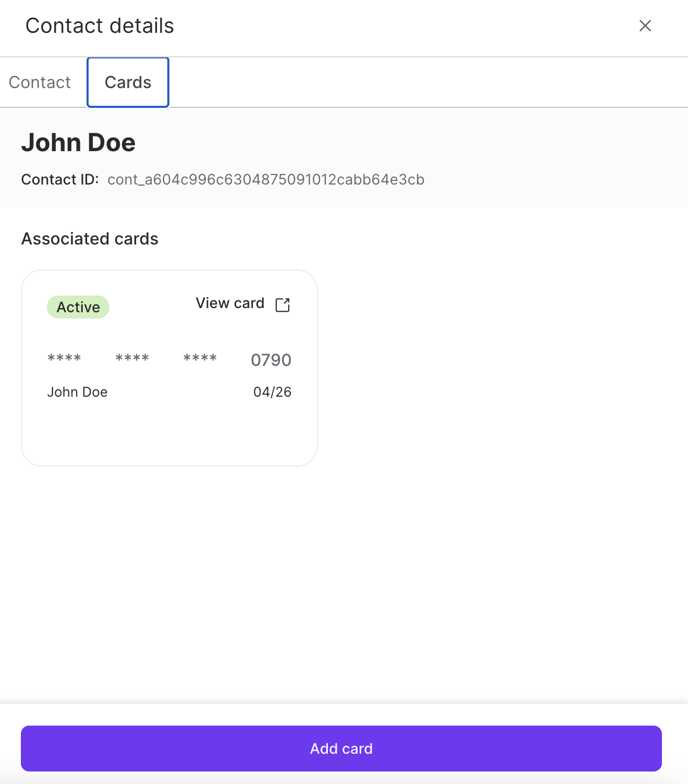Click empty space at bottom of the card tile
The image size is (688, 784).
(169, 438)
